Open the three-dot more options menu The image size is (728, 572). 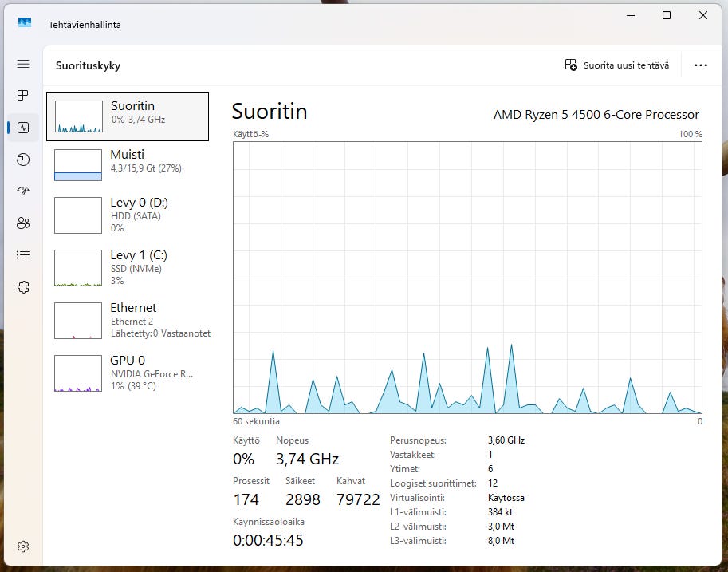point(701,65)
